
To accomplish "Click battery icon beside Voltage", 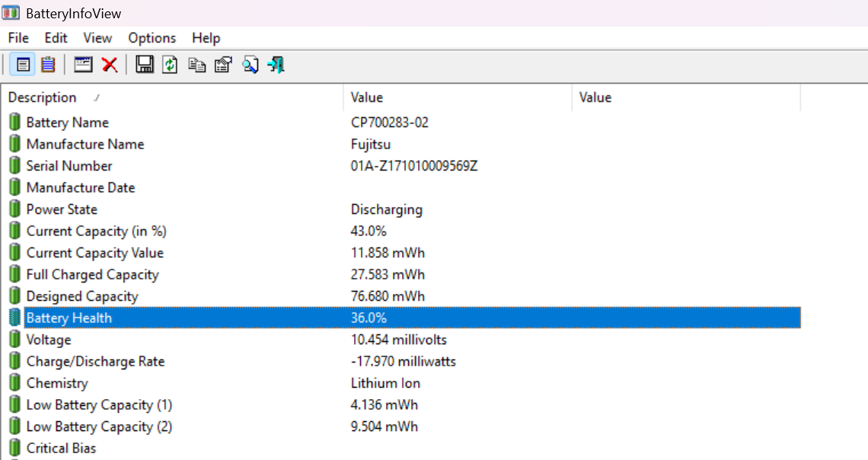I will coord(15,340).
